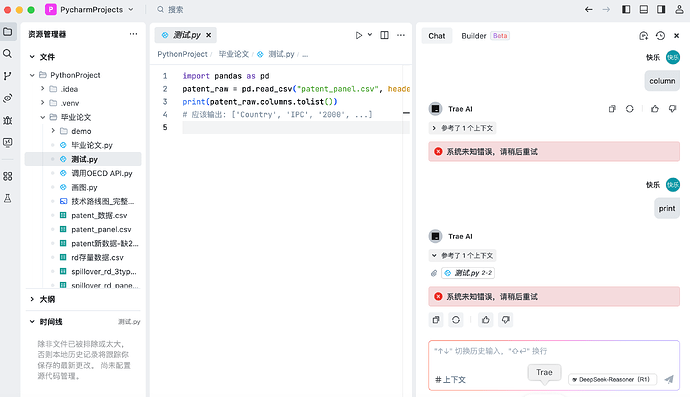
Task: Expand the .venv folder
Action: coord(43,103)
